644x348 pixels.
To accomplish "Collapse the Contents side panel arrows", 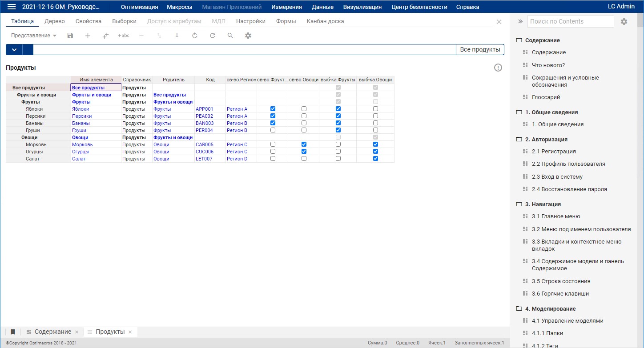I will pyautogui.click(x=519, y=21).
